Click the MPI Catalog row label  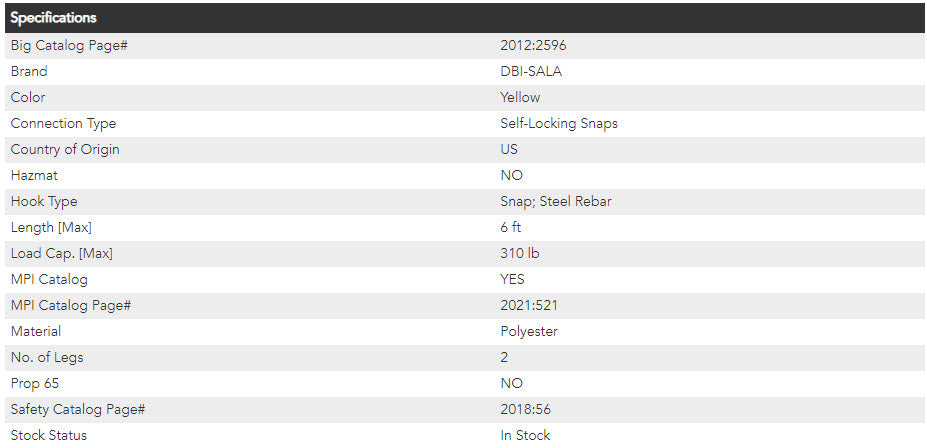(49, 279)
